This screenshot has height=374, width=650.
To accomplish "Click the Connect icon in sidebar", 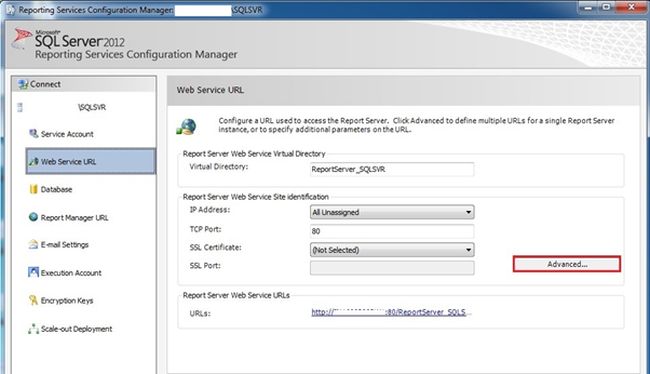I will [23, 84].
